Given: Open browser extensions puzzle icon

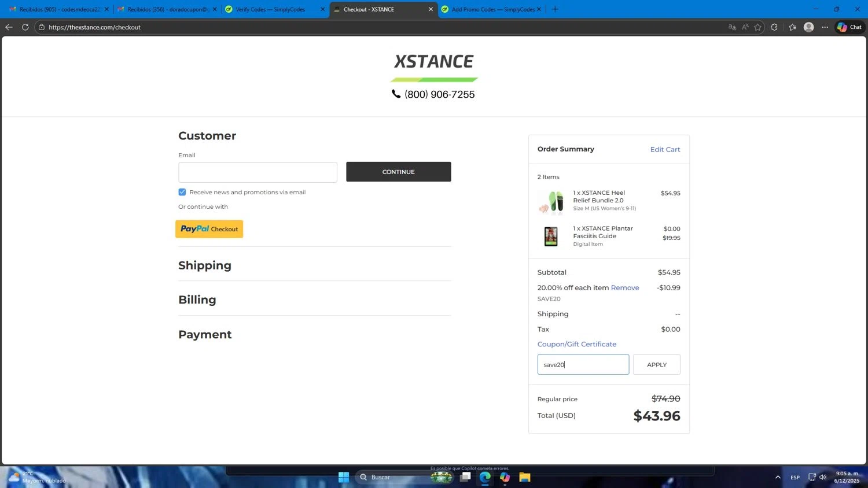Looking at the screenshot, I should pyautogui.click(x=774, y=27).
